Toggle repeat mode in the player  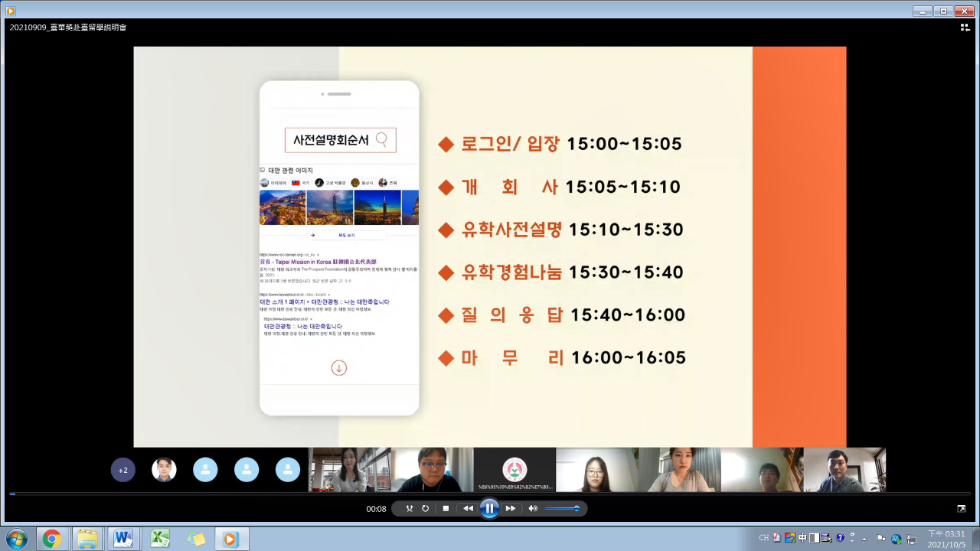[x=426, y=508]
